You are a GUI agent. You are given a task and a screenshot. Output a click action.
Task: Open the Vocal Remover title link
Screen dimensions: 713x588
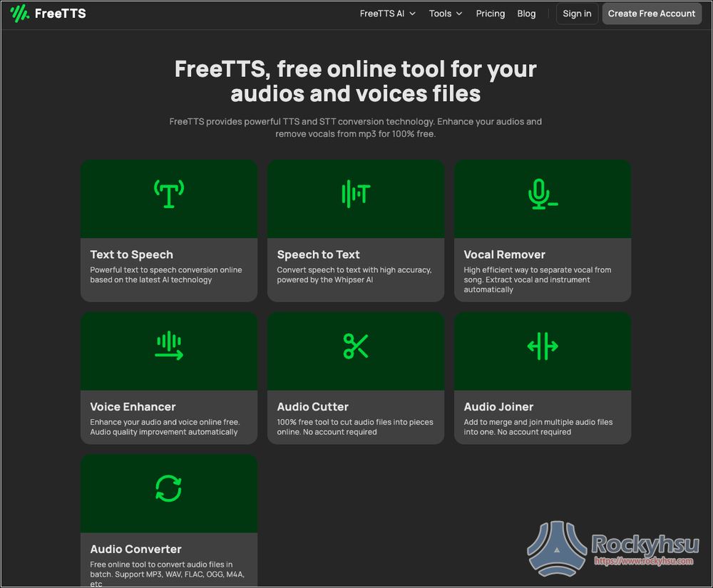pyautogui.click(x=504, y=254)
